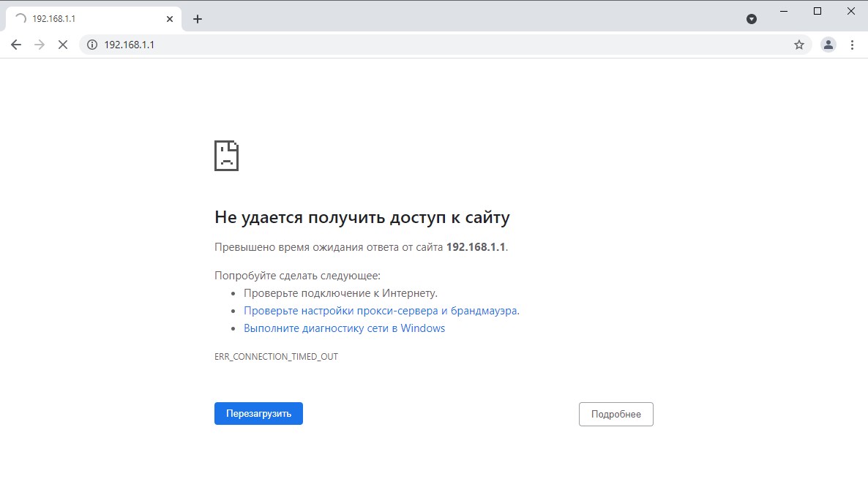Click the sad-face error page icon
The width and height of the screenshot is (868, 487).
point(226,155)
